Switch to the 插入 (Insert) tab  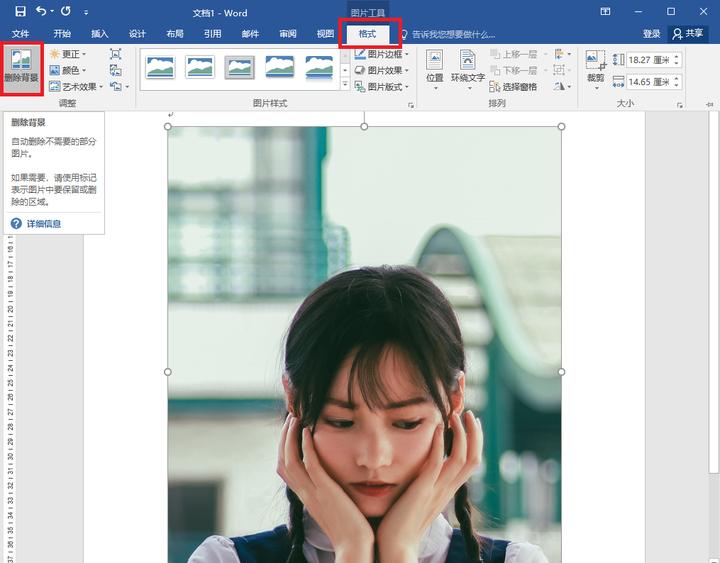coord(100,34)
